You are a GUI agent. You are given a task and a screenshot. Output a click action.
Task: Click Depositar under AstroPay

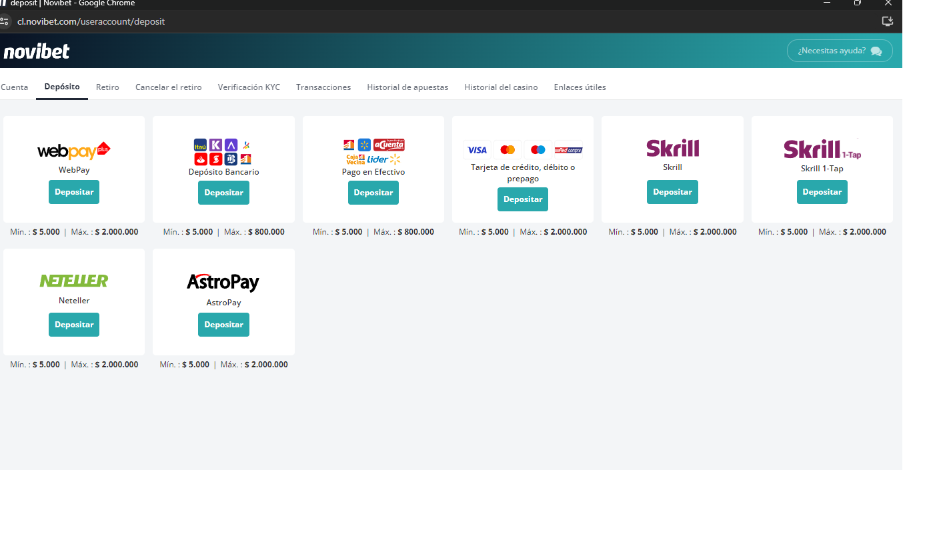pos(223,325)
